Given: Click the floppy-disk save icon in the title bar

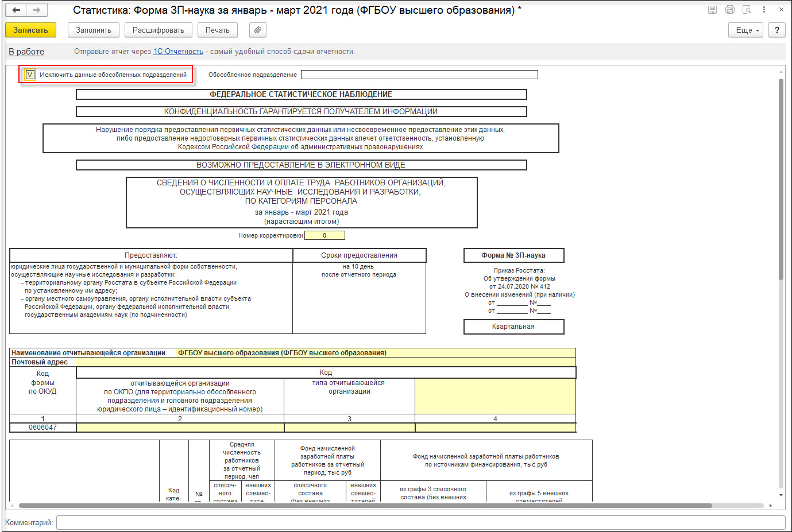Looking at the screenshot, I should coord(712,10).
